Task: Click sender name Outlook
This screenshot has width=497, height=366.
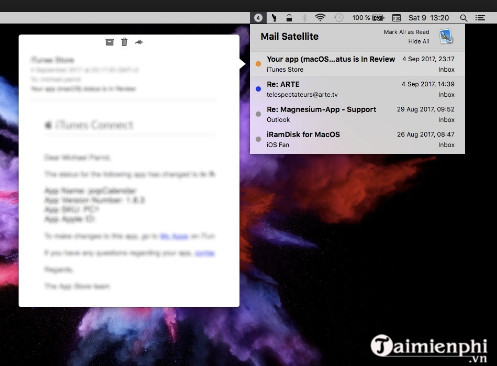Action: 278,119
